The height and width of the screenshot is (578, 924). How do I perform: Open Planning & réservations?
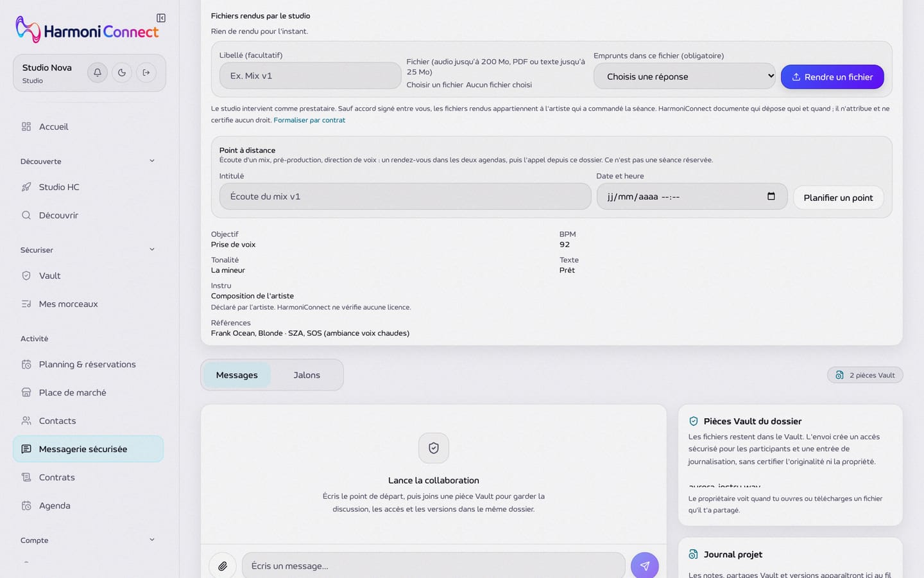(x=88, y=364)
